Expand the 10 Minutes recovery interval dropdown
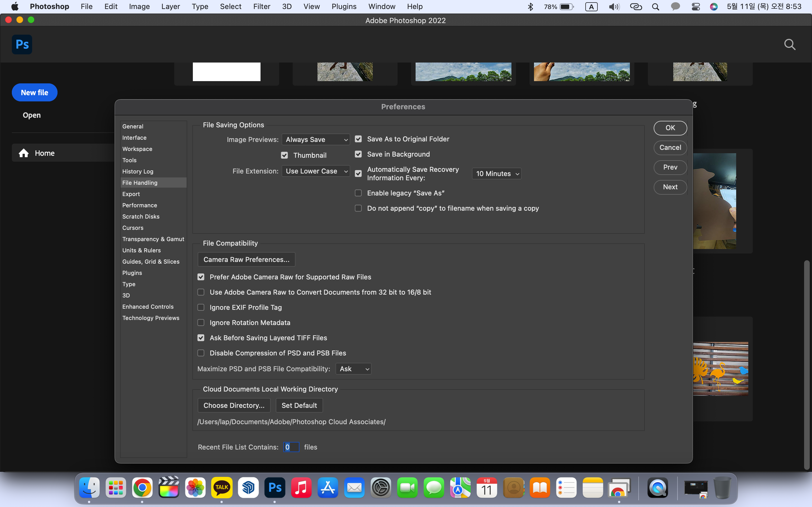812x507 pixels. 497,174
